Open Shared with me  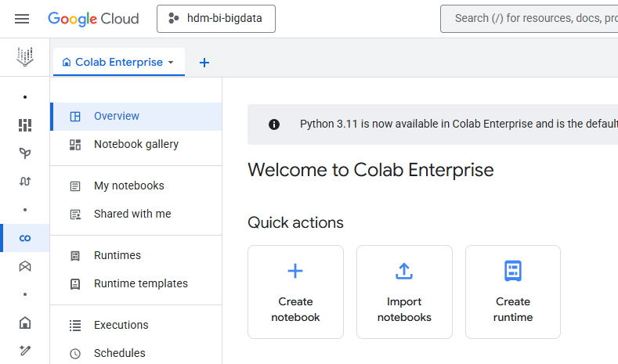point(136,214)
